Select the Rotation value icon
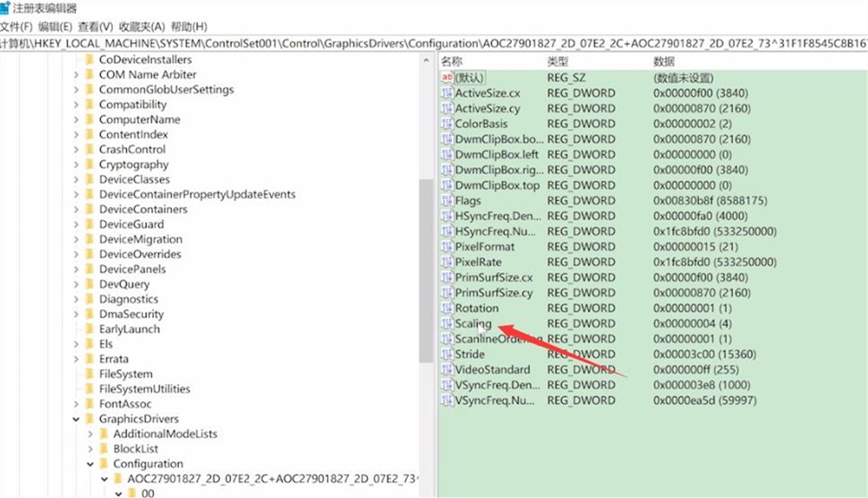This screenshot has height=498, width=868. [x=447, y=308]
